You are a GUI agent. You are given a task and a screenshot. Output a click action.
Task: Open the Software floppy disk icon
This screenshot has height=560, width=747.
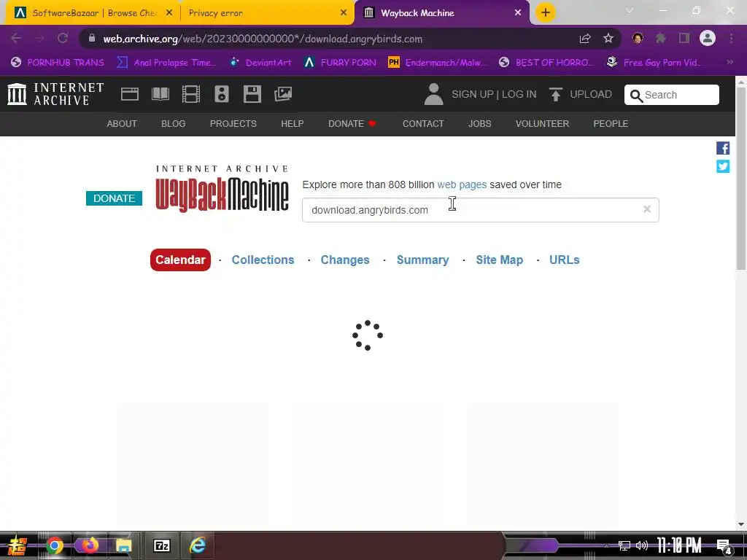click(x=252, y=94)
